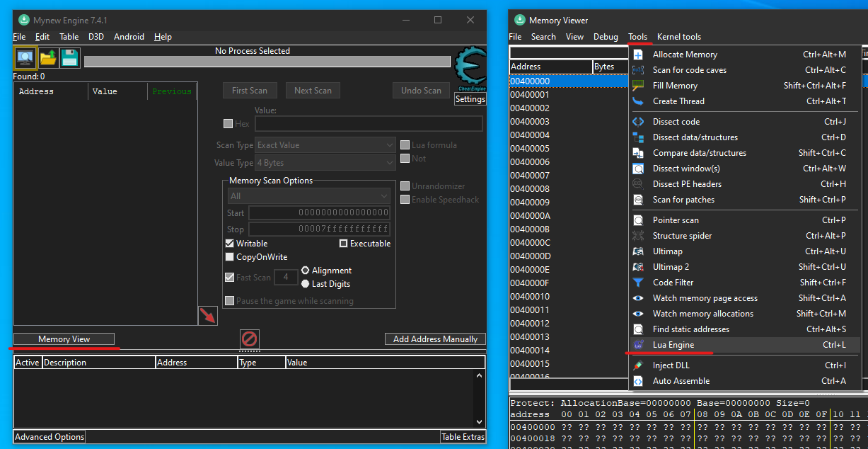
Task: Click the Value input field
Action: tap(369, 123)
